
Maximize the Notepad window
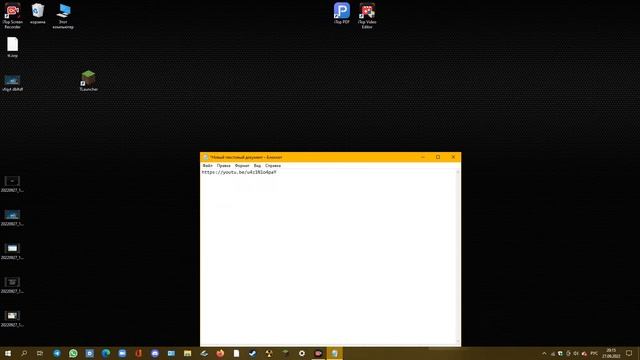point(438,157)
